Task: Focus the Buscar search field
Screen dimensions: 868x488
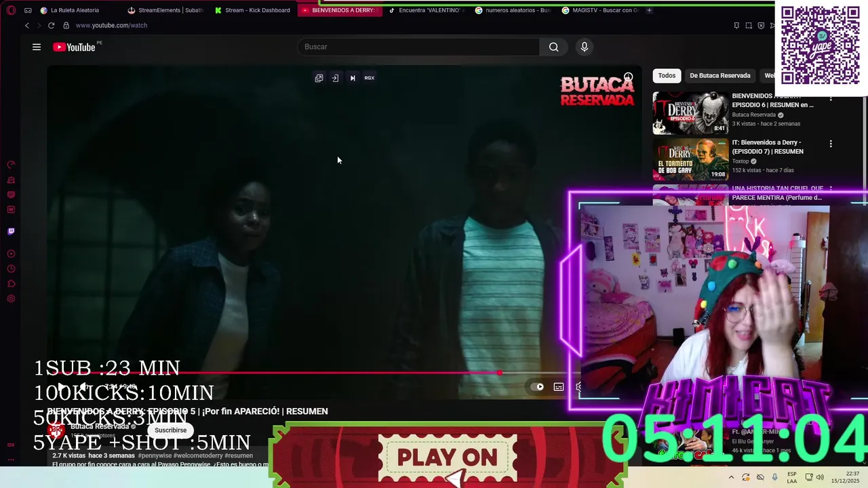Action: (x=418, y=47)
